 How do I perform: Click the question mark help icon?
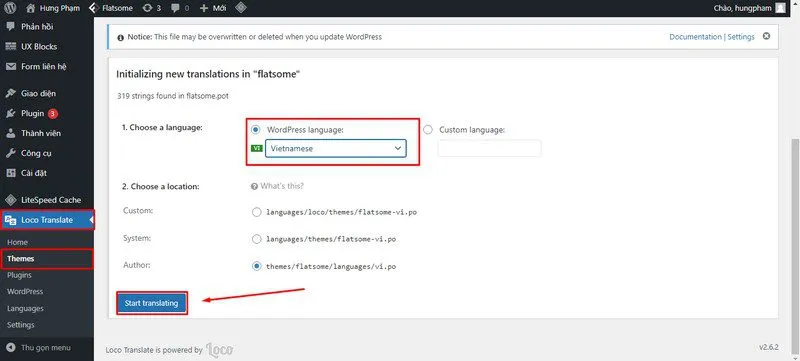(254, 187)
